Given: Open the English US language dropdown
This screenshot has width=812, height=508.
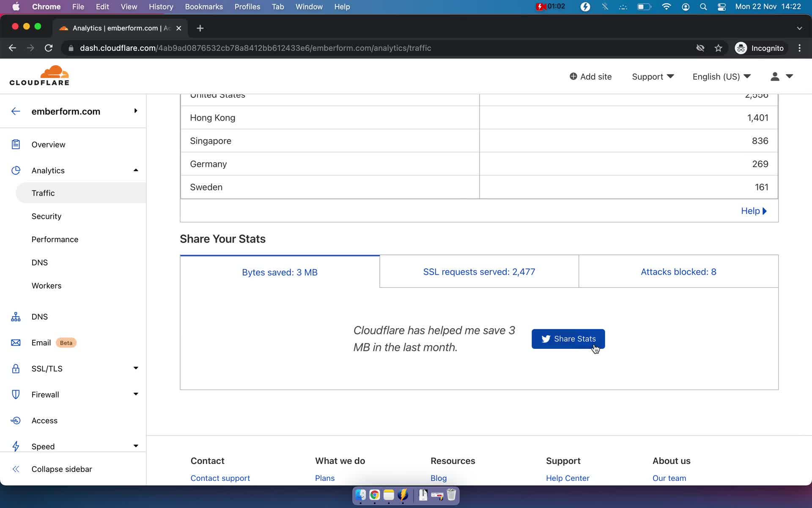Looking at the screenshot, I should (720, 77).
